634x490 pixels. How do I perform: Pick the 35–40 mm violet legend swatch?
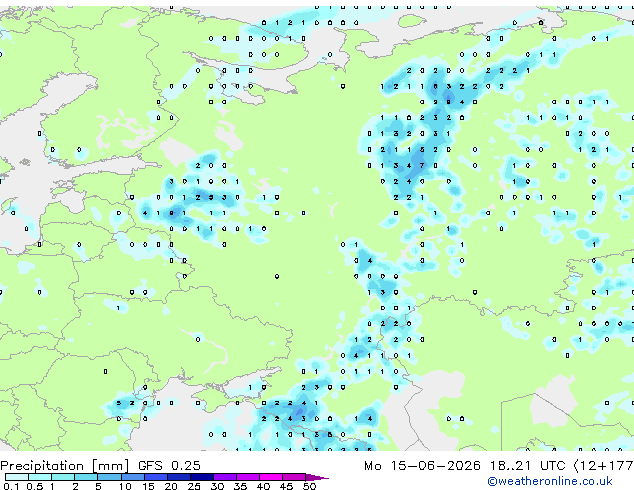pos(248,477)
